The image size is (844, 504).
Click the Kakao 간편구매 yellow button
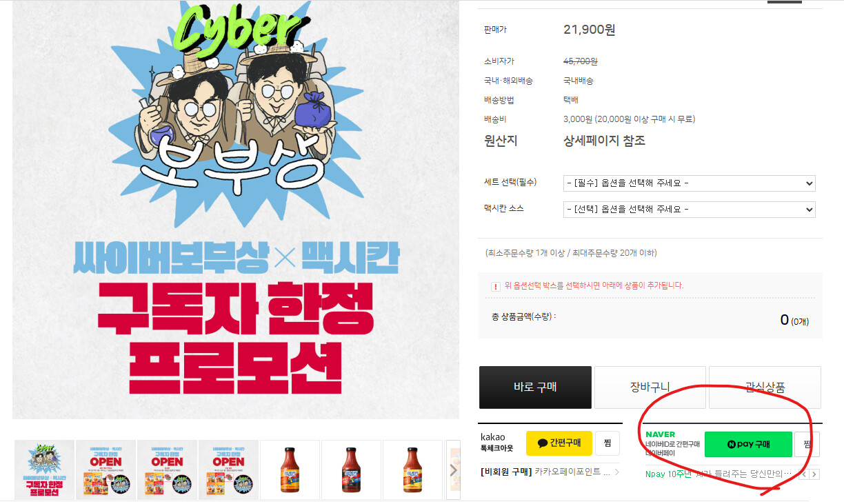pos(559,443)
